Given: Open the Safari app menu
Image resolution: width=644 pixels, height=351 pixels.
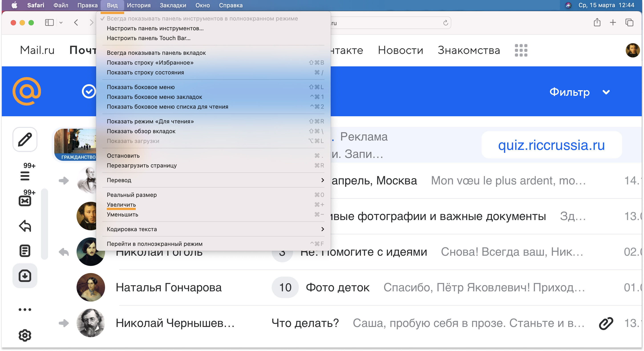Looking at the screenshot, I should click(x=36, y=5).
